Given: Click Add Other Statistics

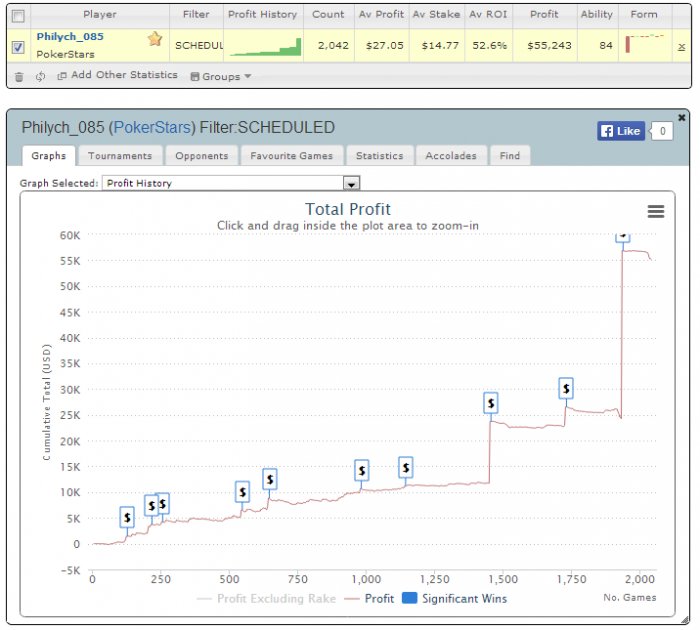Looking at the screenshot, I should (x=117, y=76).
